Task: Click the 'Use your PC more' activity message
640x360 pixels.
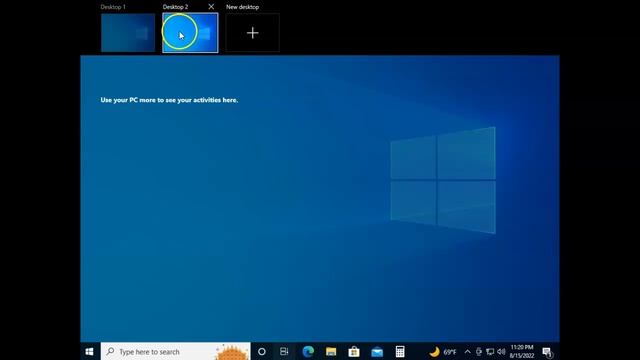Action: click(169, 100)
